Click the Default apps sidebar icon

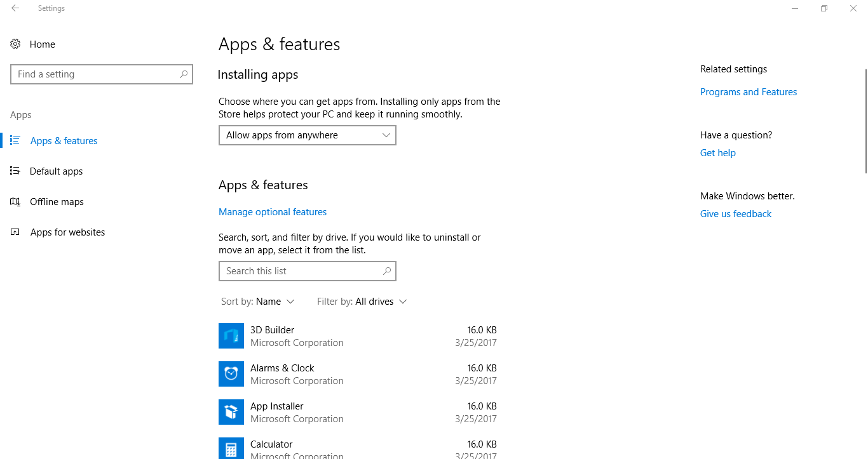[15, 171]
